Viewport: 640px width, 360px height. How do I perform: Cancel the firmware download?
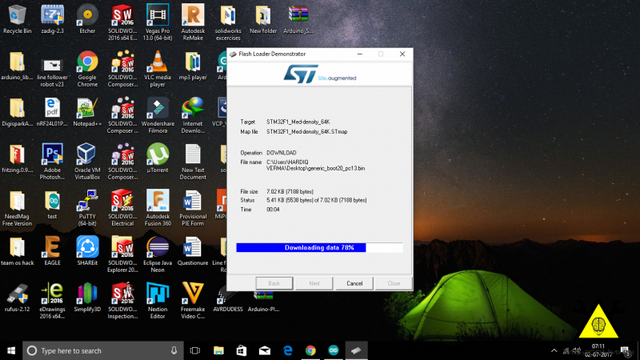click(x=354, y=283)
